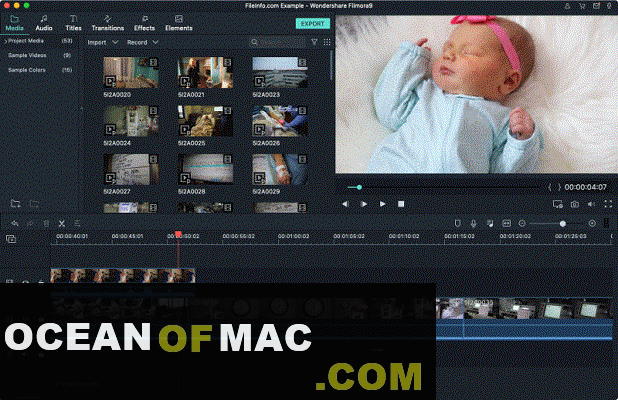Screen dimensions: 618x400
Task: Select the 5I2A0028 clip thumbnail
Action: [205, 169]
